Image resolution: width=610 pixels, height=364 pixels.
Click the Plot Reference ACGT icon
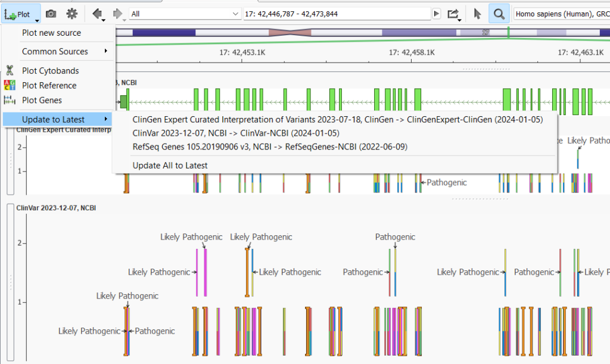(10, 85)
